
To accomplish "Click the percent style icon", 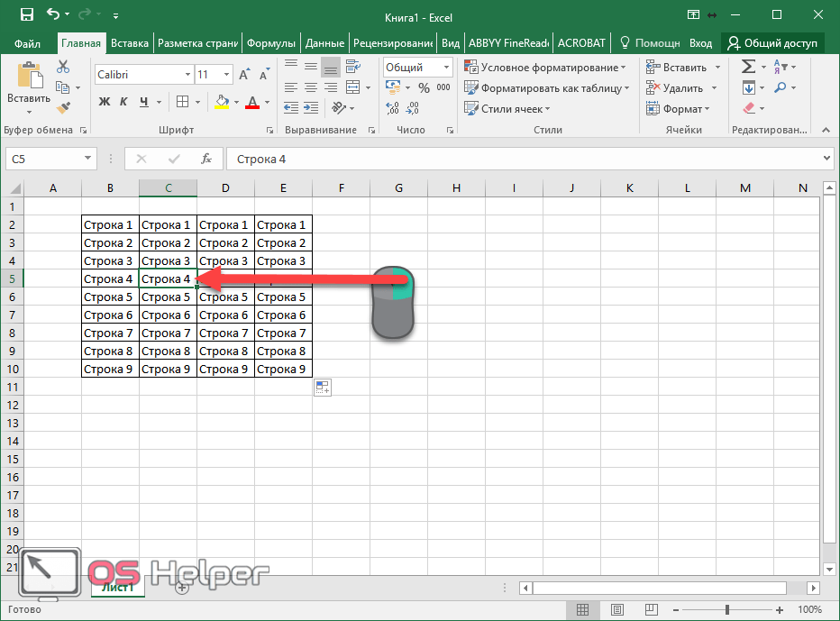I will pyautogui.click(x=423, y=87).
